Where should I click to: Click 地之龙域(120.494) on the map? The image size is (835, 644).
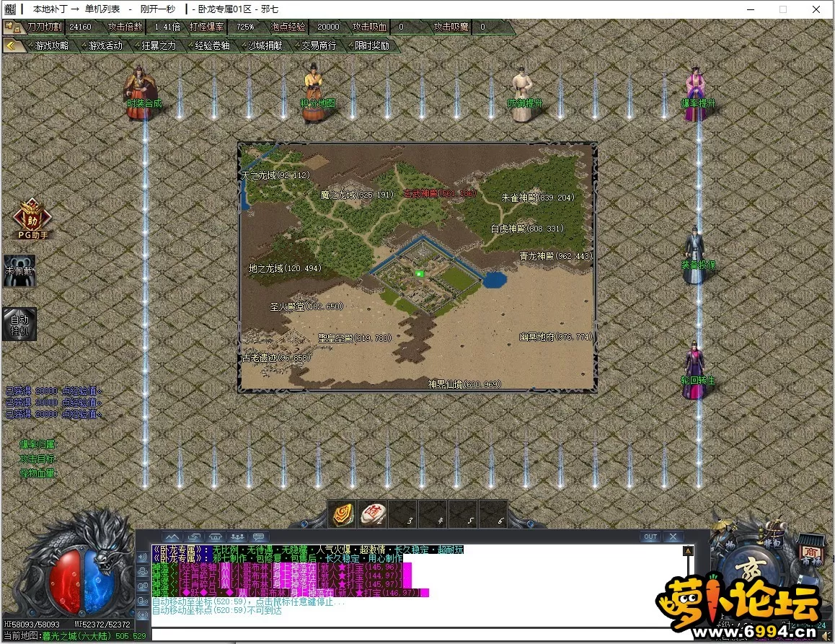point(286,268)
